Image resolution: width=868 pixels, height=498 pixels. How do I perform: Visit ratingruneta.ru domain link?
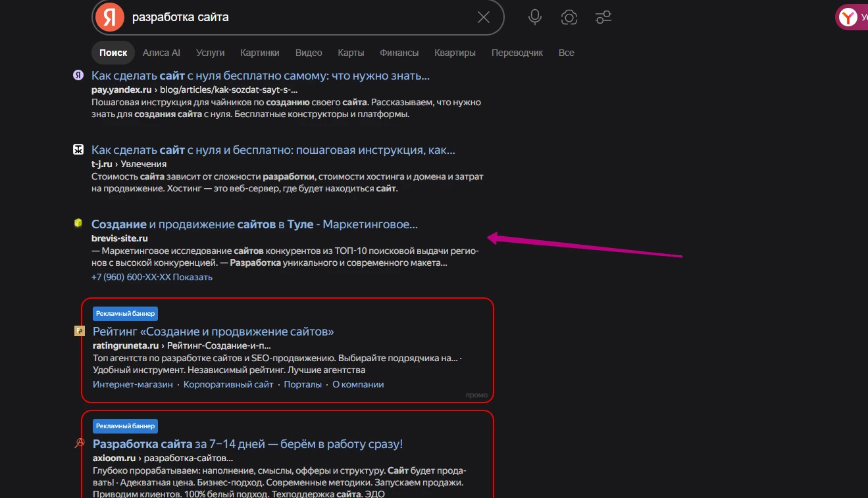[126, 345]
